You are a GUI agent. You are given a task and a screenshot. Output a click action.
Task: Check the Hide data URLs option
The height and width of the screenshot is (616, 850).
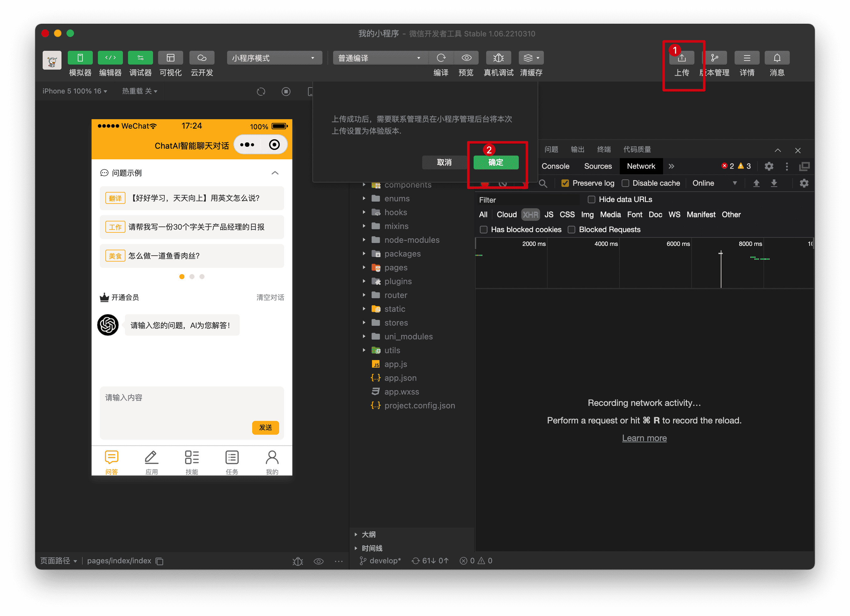point(591,199)
